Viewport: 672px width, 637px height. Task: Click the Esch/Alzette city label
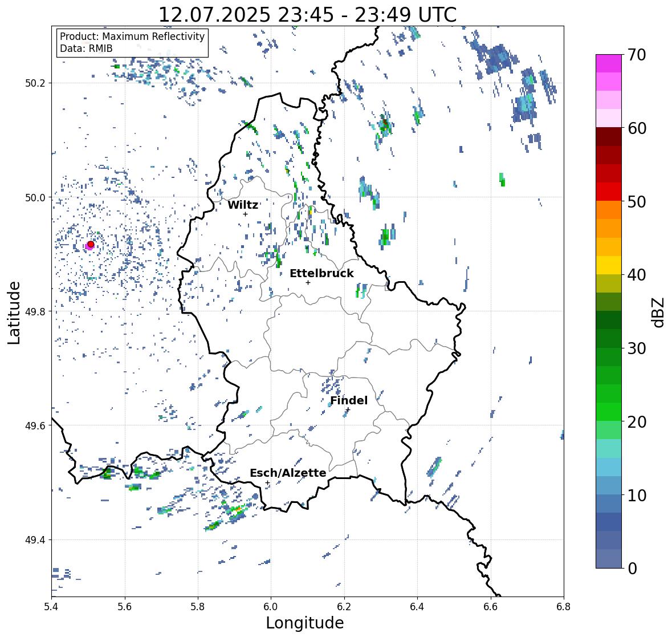tap(288, 473)
